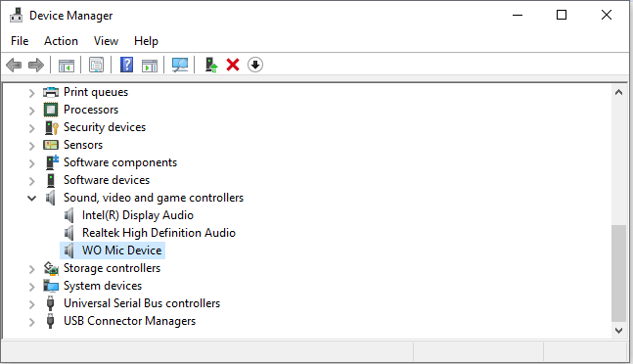Viewport: 633px width, 364px height.
Task: Click the Storage controllers icon
Action: 51,268
